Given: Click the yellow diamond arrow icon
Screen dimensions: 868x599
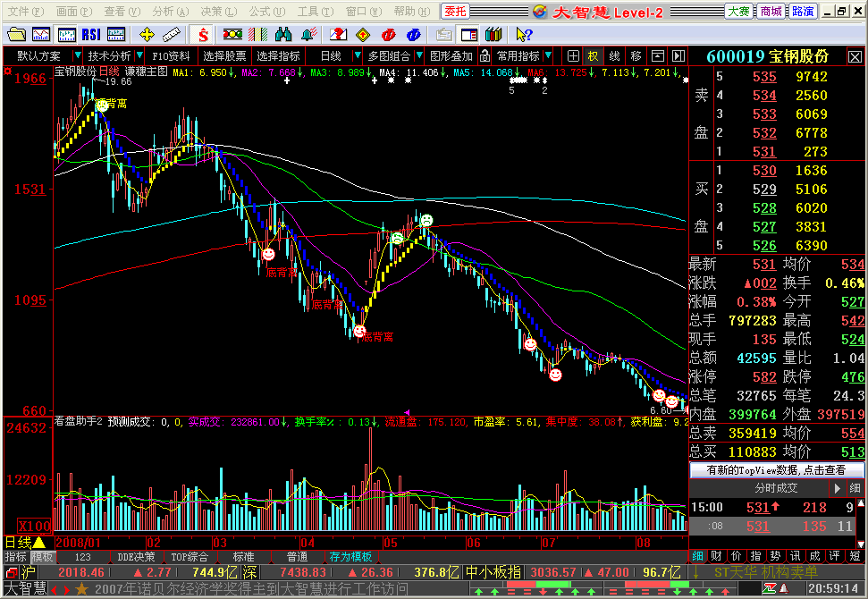Looking at the screenshot, I should click(363, 35).
